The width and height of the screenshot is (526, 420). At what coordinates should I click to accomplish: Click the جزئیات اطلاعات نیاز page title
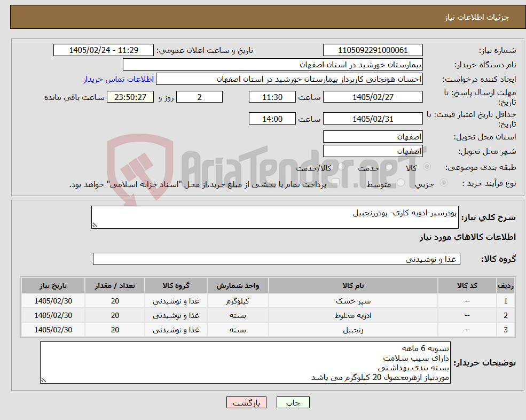[x=477, y=17]
